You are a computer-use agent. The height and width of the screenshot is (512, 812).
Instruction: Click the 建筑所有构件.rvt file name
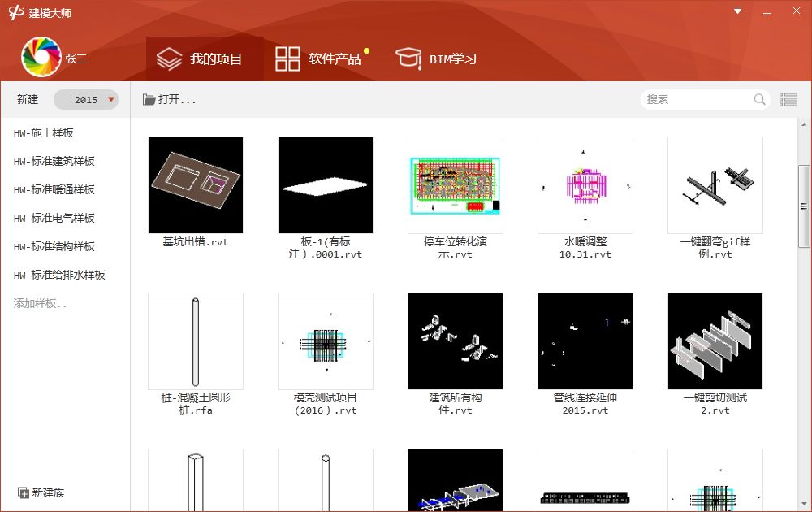coord(456,404)
